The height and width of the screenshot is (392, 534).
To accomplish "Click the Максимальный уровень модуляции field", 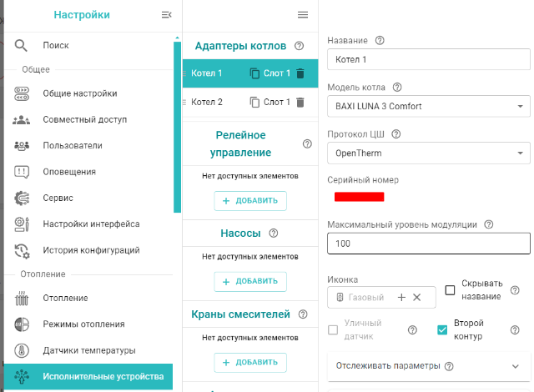I will pyautogui.click(x=429, y=244).
